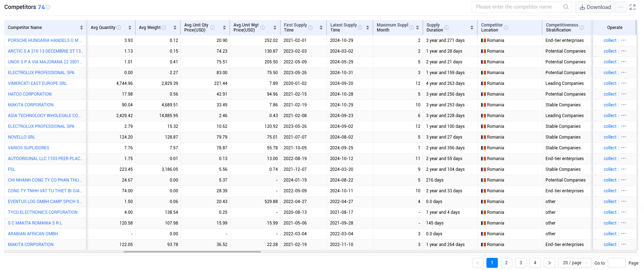Open TYCO ELECTRONICS CORPORATION link

click(43, 212)
